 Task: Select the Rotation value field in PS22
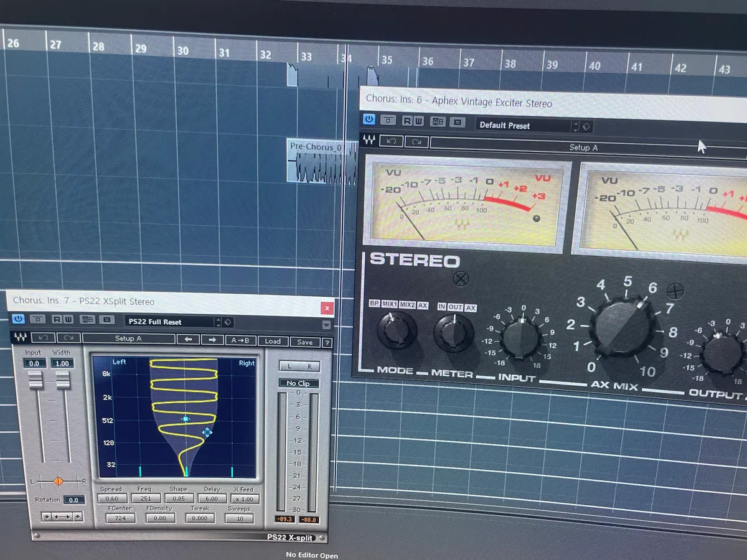[x=73, y=500]
